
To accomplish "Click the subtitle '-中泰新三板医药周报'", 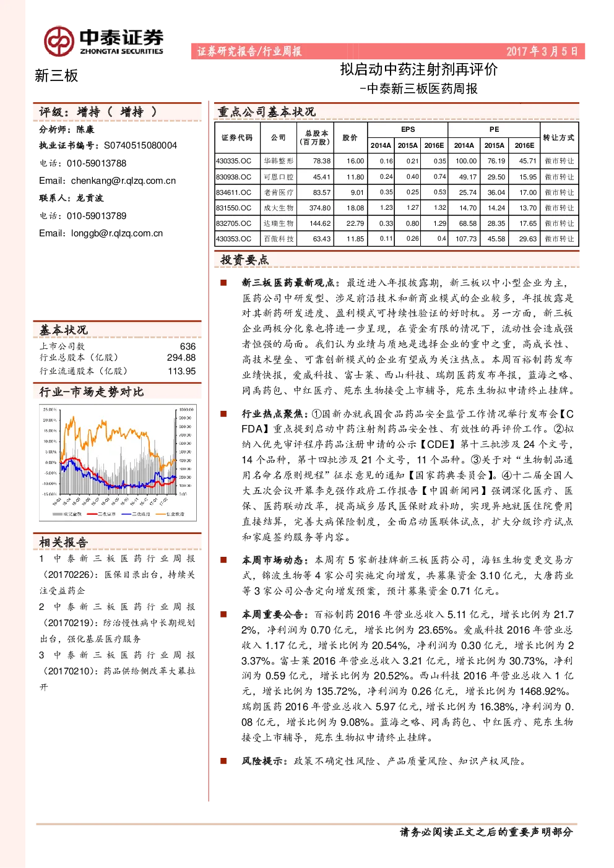I will click(418, 88).
